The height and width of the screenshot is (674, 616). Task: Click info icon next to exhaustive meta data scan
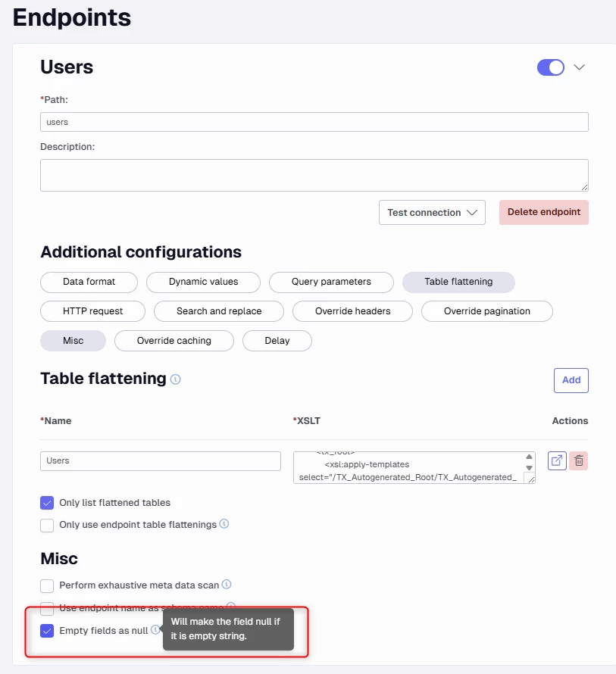(x=227, y=584)
